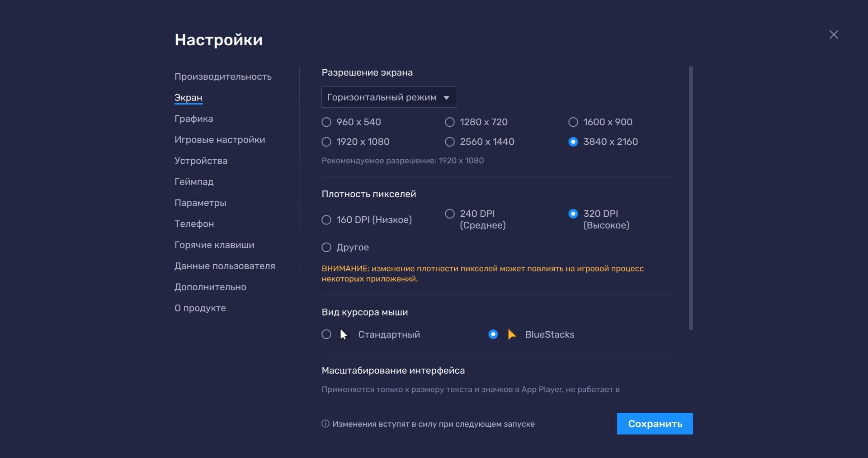Click the standard black mouse cursor icon
The width and height of the screenshot is (868, 458).
(344, 334)
